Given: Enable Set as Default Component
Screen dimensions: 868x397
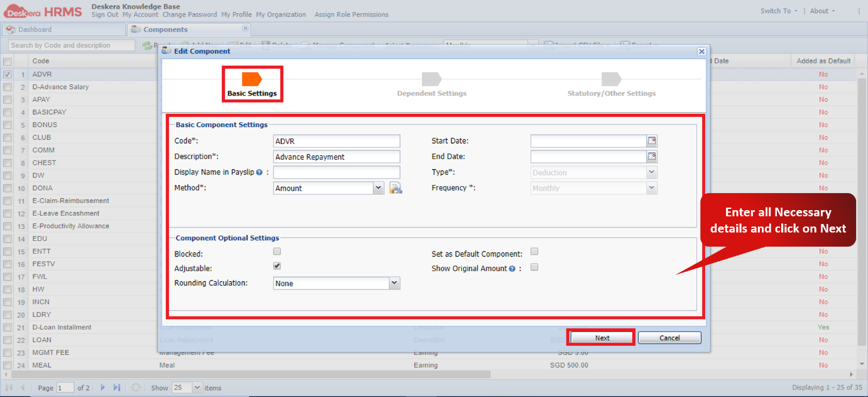Looking at the screenshot, I should coord(534,252).
